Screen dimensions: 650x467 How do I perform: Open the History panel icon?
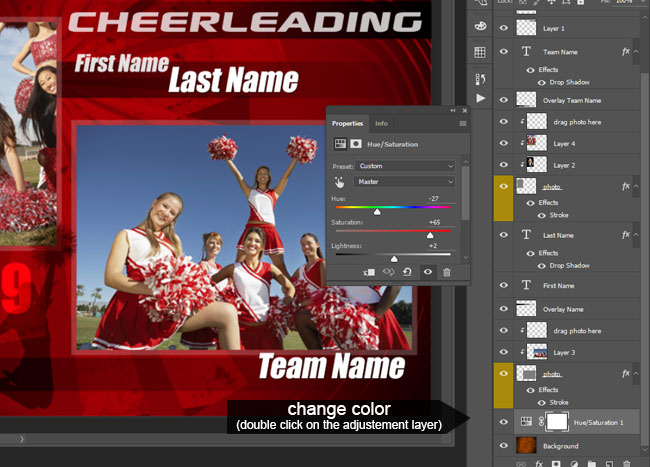point(480,78)
